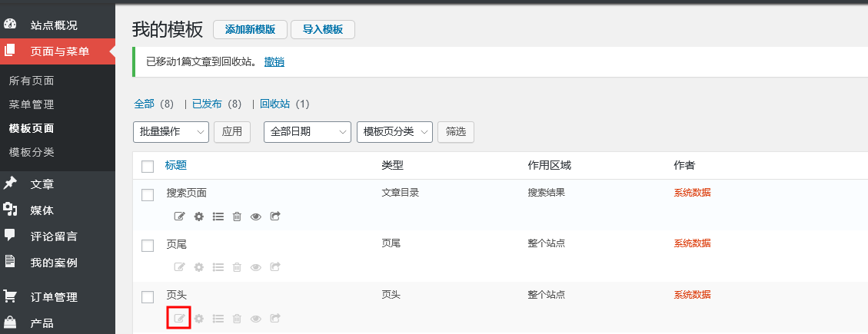Open the 模板页分类 category dropdown

[394, 132]
